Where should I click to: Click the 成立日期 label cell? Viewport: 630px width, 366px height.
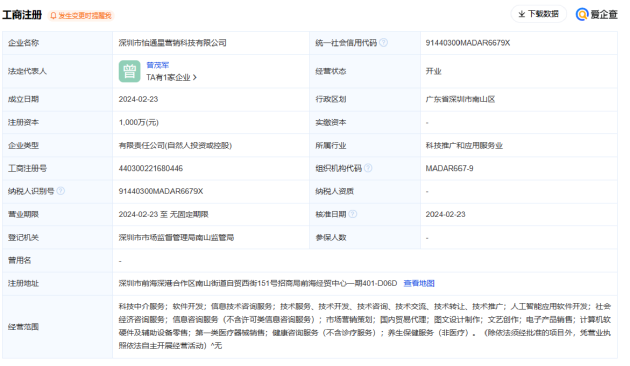57,99
